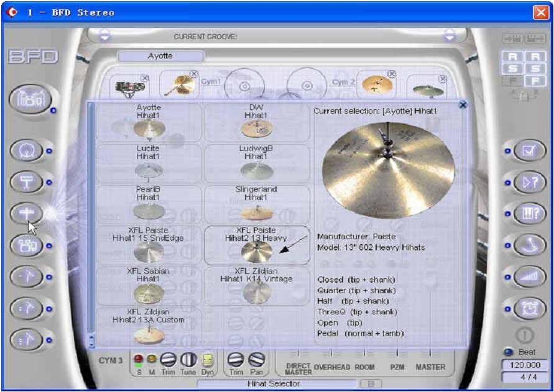Click the velocity ramp icon button
This screenshot has height=392, width=554.
pyautogui.click(x=530, y=276)
